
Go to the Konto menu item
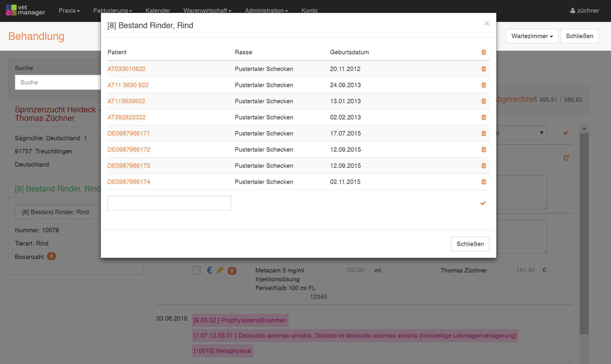tap(309, 11)
